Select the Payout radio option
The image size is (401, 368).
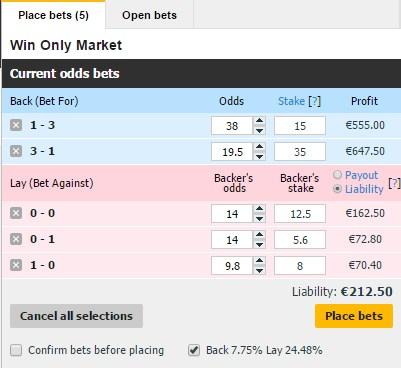337,175
